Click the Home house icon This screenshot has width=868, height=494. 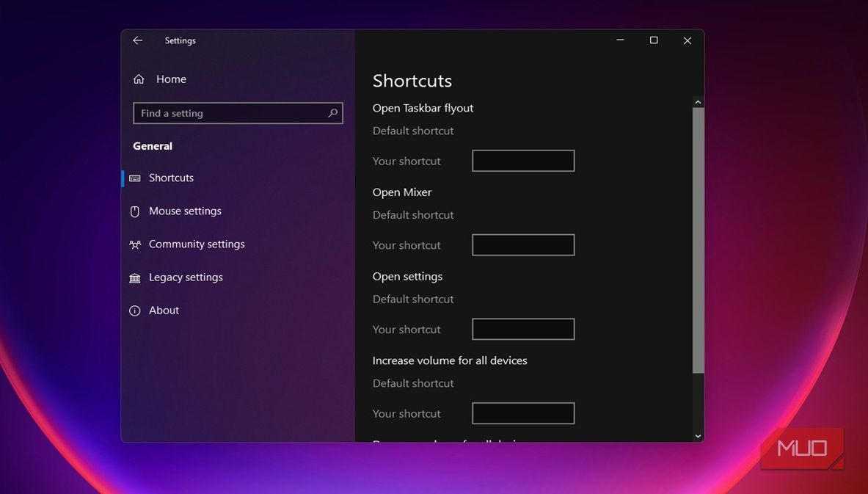tap(139, 79)
